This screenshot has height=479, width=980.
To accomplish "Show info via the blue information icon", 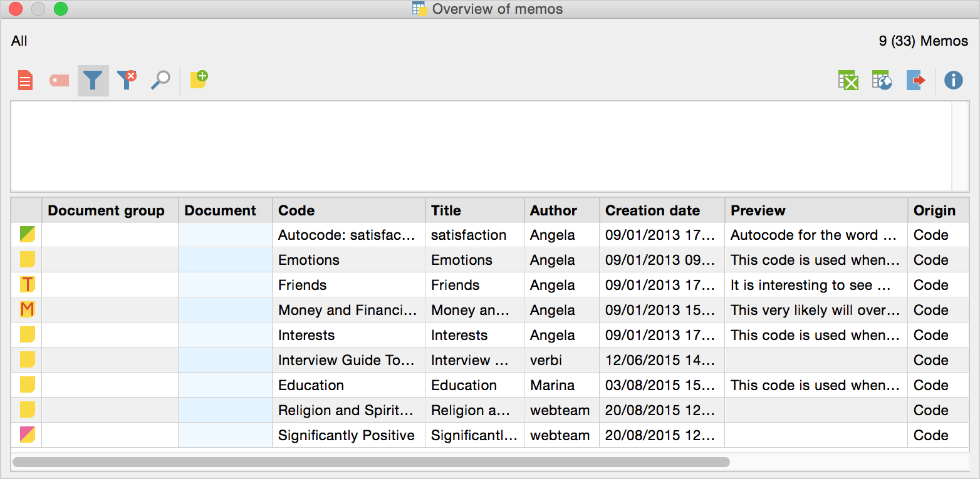I will click(x=953, y=80).
